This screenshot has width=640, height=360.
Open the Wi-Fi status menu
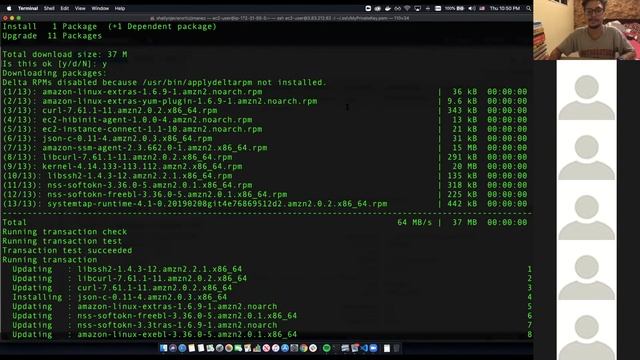[407, 8]
